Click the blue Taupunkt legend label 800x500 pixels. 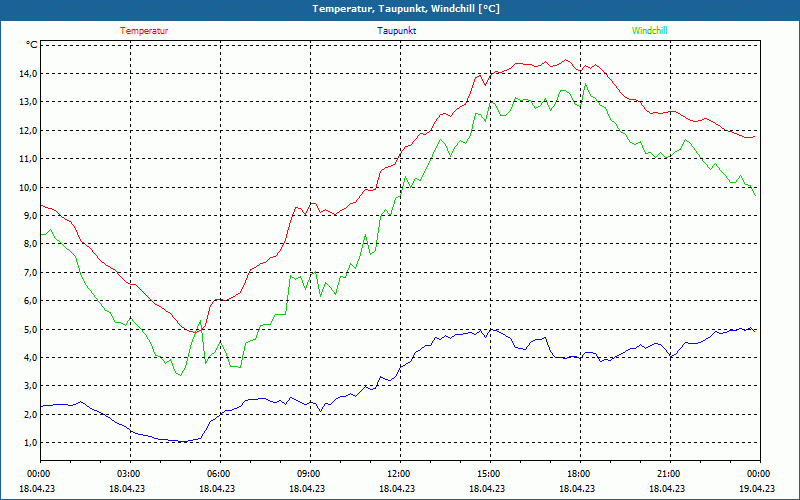[x=396, y=31]
